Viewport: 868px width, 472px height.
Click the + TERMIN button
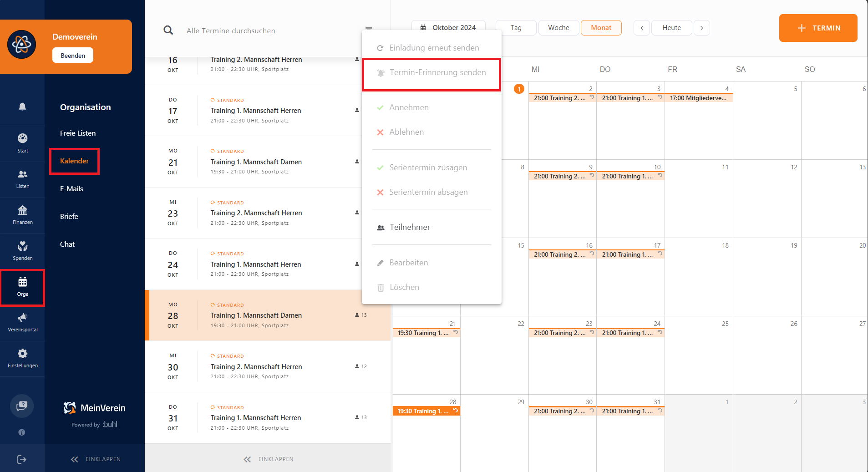818,28
